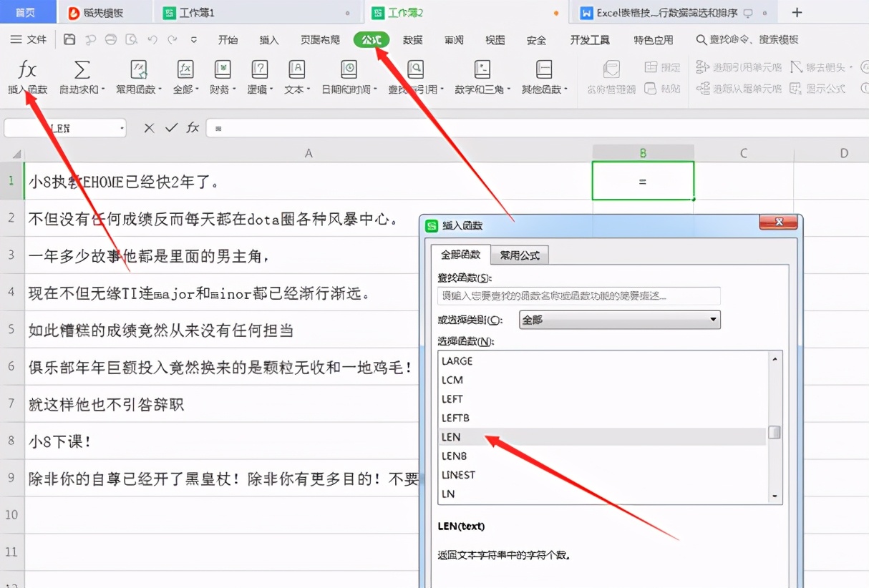Switch to the 稻壳模板 document tab
869x588 pixels.
point(106,12)
